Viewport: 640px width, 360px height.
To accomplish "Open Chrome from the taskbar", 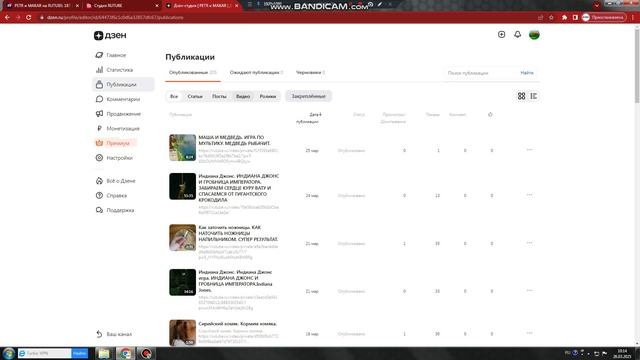I will pos(125,353).
